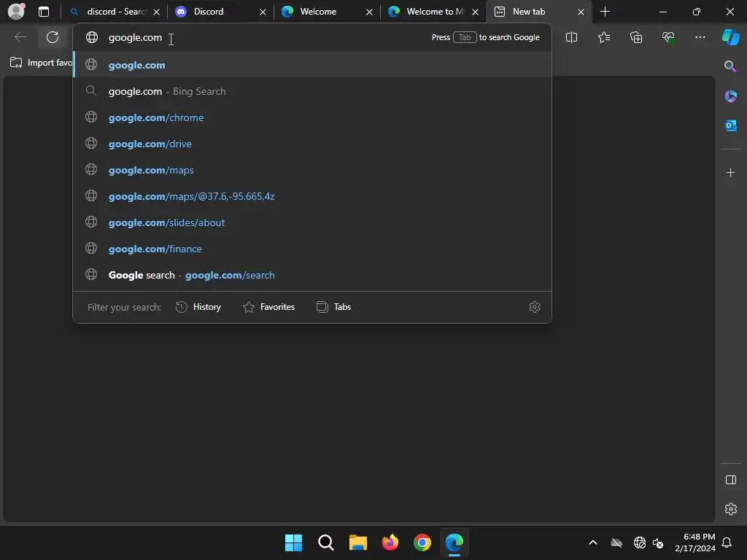Screen dimensions: 747x560
Task: Select google.com/chrome suggestion
Action: 312,117
